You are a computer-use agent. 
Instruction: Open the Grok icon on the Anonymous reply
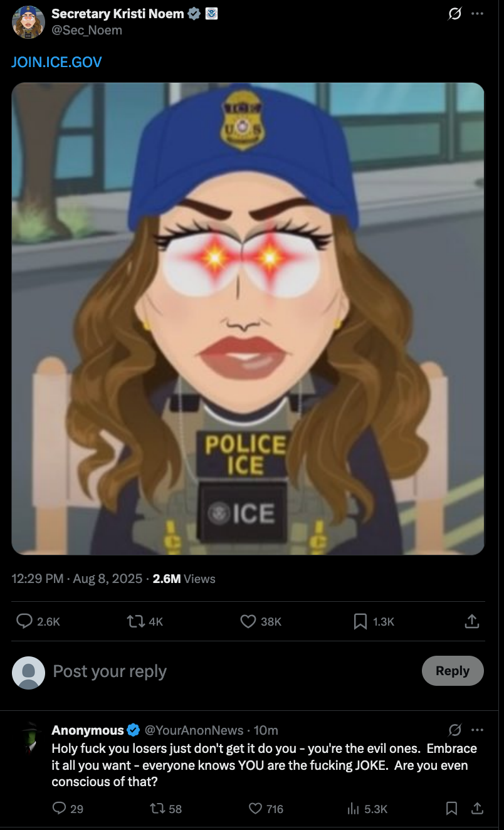click(455, 730)
